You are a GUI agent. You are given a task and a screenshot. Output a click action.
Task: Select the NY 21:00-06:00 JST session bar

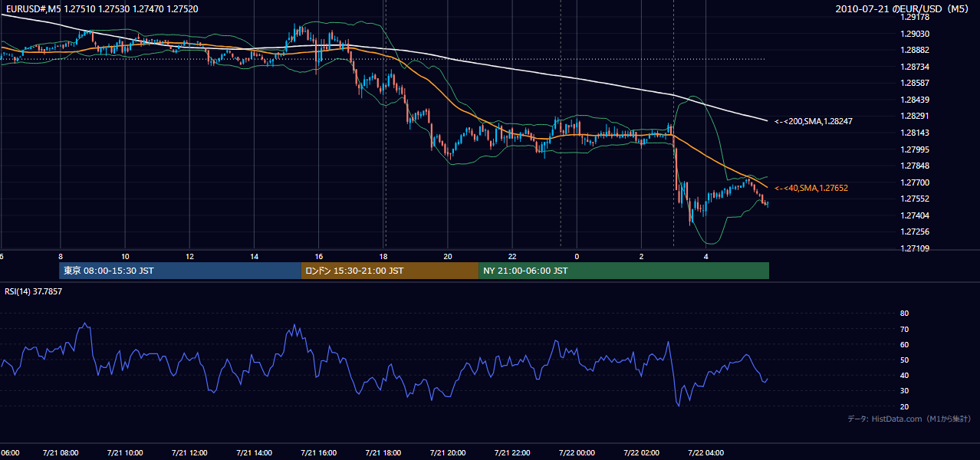point(624,271)
